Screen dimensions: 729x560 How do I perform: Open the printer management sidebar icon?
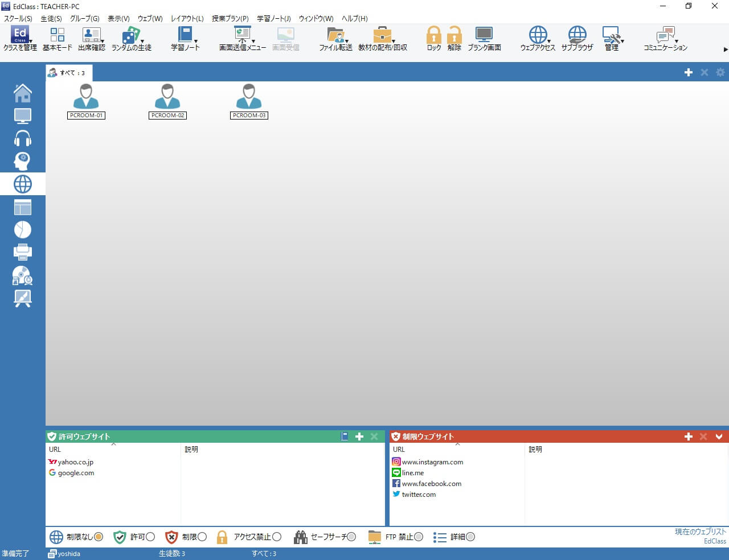(23, 252)
